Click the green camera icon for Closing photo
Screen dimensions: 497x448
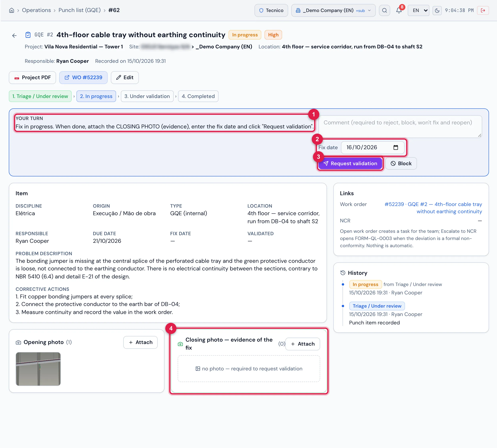180,344
